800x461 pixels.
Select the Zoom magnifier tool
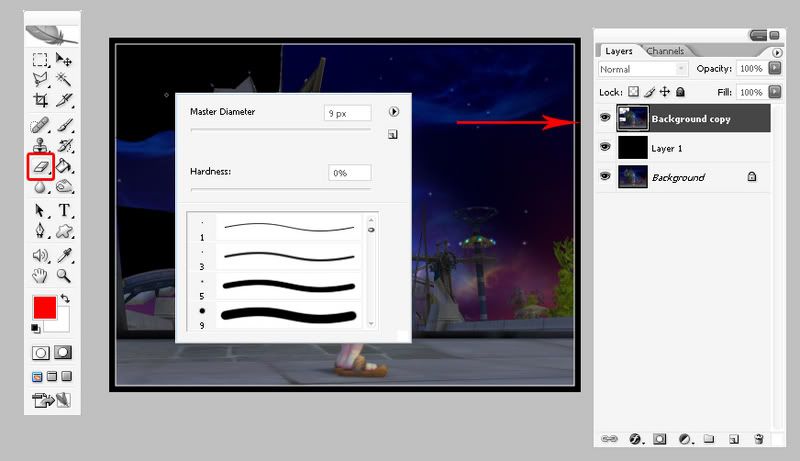tap(64, 276)
